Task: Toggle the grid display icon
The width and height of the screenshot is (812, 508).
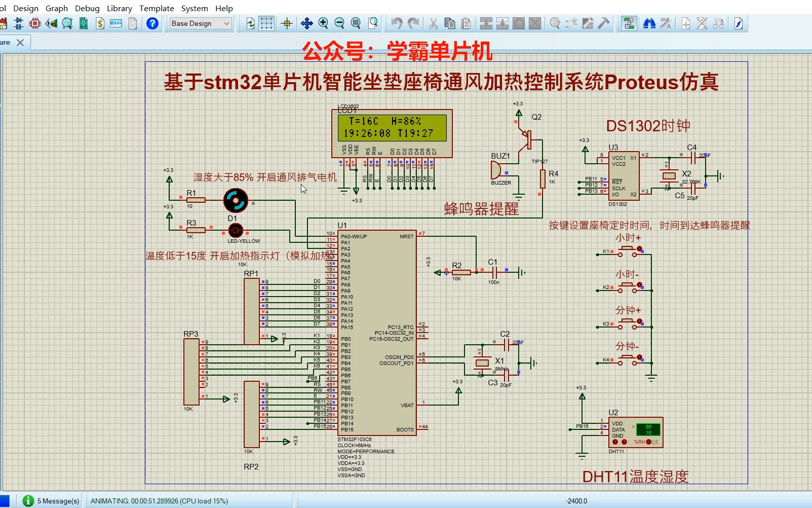Action: [266, 23]
